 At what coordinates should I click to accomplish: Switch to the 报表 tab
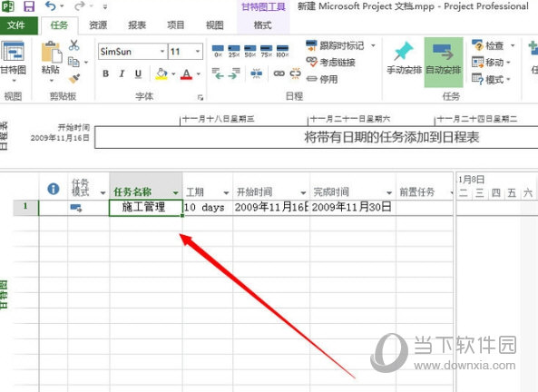[137, 25]
